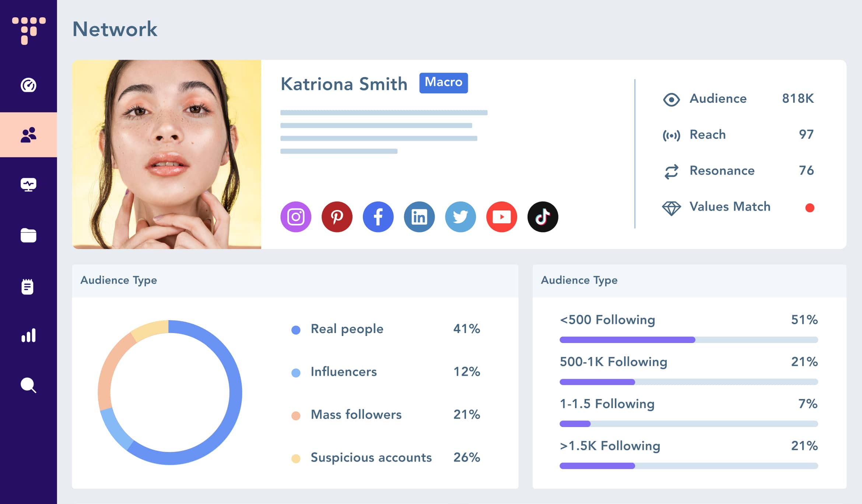Click the 51% following value
The height and width of the screenshot is (504, 862).
point(805,319)
